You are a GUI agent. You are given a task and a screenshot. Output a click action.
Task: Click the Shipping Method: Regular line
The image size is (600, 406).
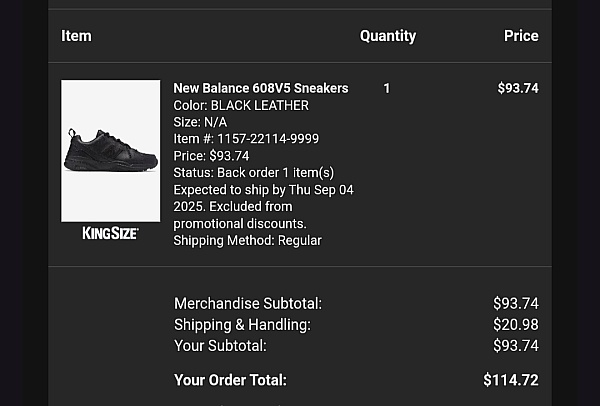[247, 240]
